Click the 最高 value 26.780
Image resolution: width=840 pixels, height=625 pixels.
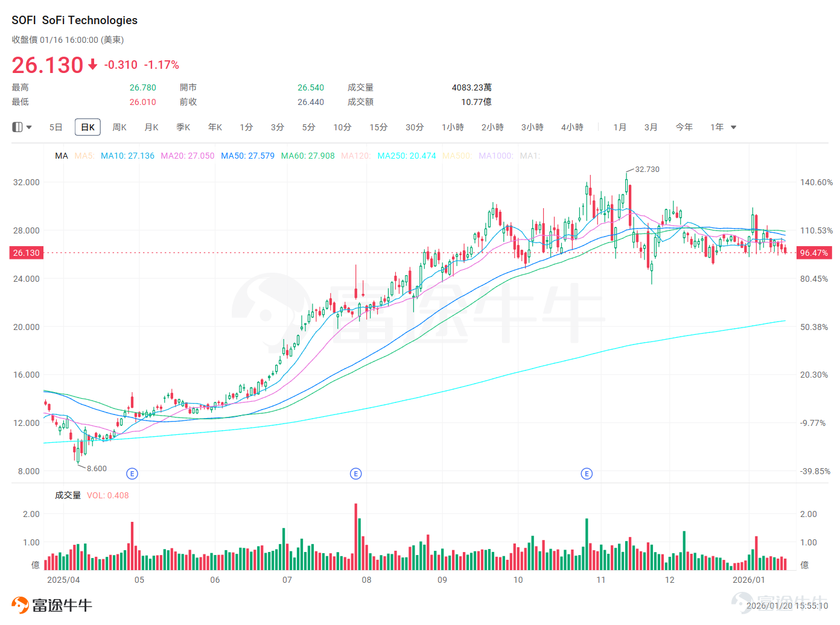click(x=143, y=87)
